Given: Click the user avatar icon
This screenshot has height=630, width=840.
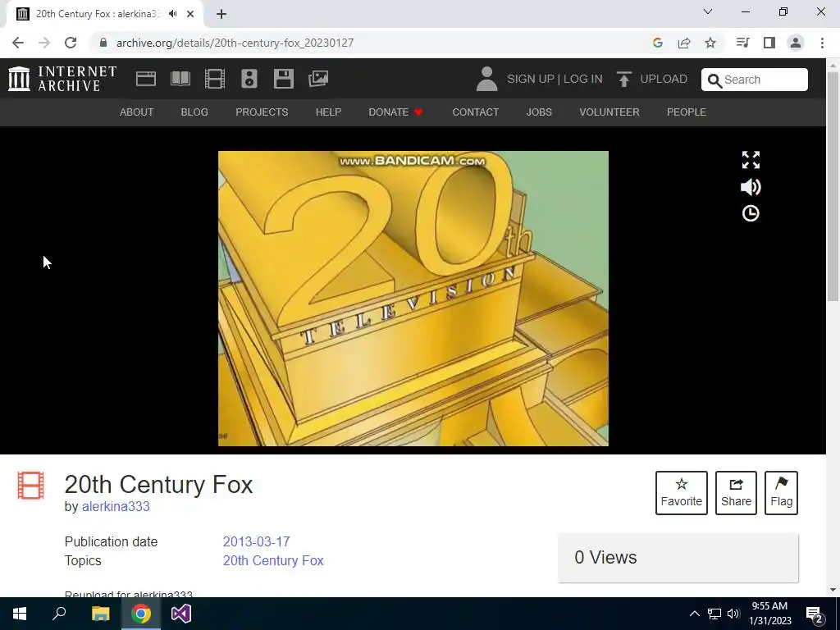Looking at the screenshot, I should [487, 79].
